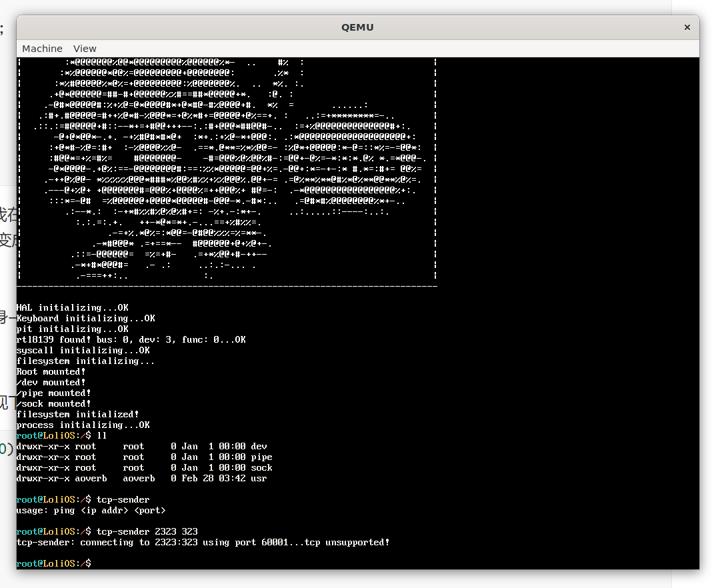This screenshot has width=716, height=588.
Task: Click the 'sock' directory listing entry
Action: coord(261,467)
